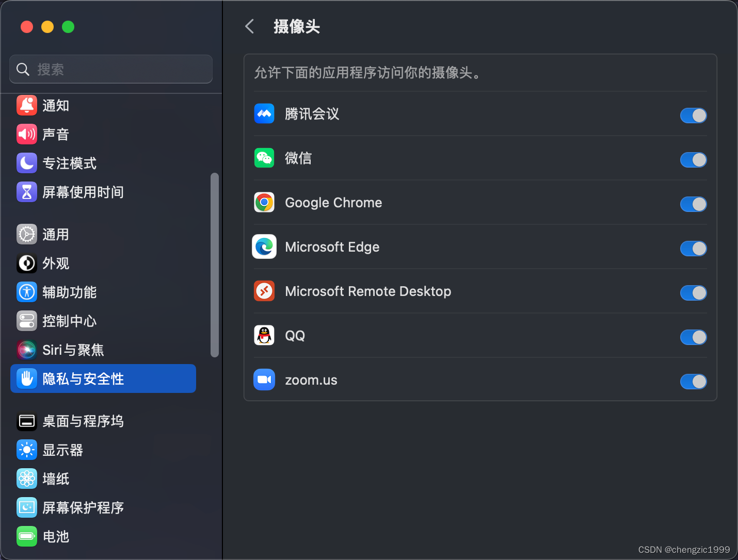
Task: Toggle Microsoft Remote Desktop camera permission
Action: tap(694, 293)
